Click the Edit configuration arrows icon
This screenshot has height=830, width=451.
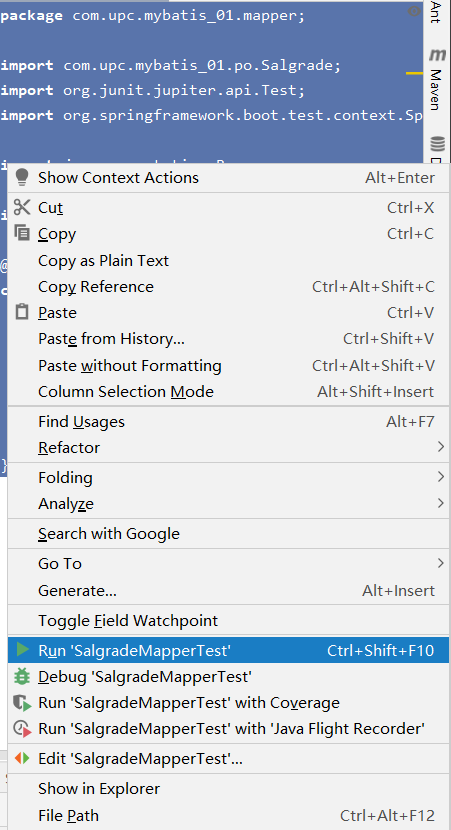click(x=22, y=758)
